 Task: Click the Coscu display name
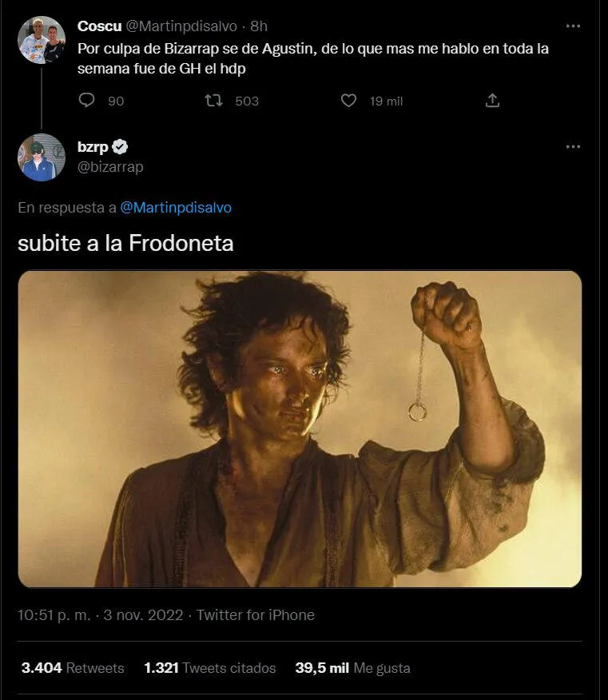pyautogui.click(x=99, y=26)
